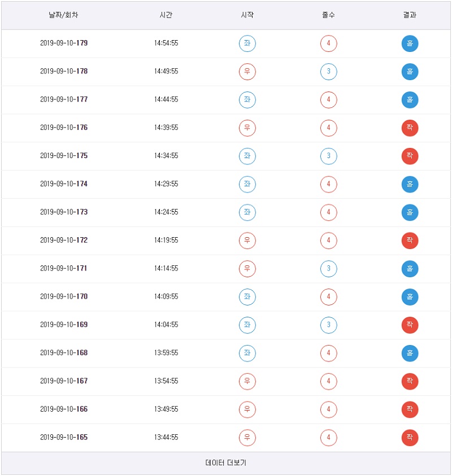The width and height of the screenshot is (452, 476).
Task: Click the line count 3 circle in round 175
Action: click(328, 156)
